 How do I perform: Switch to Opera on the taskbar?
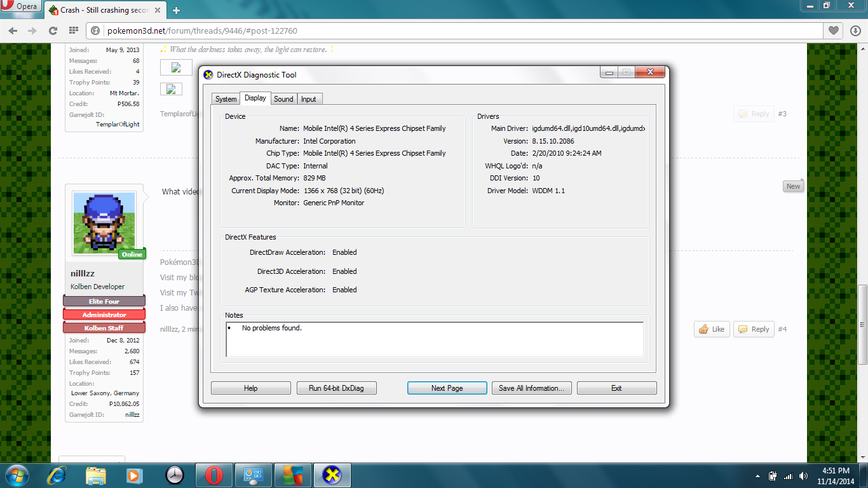pyautogui.click(x=214, y=475)
